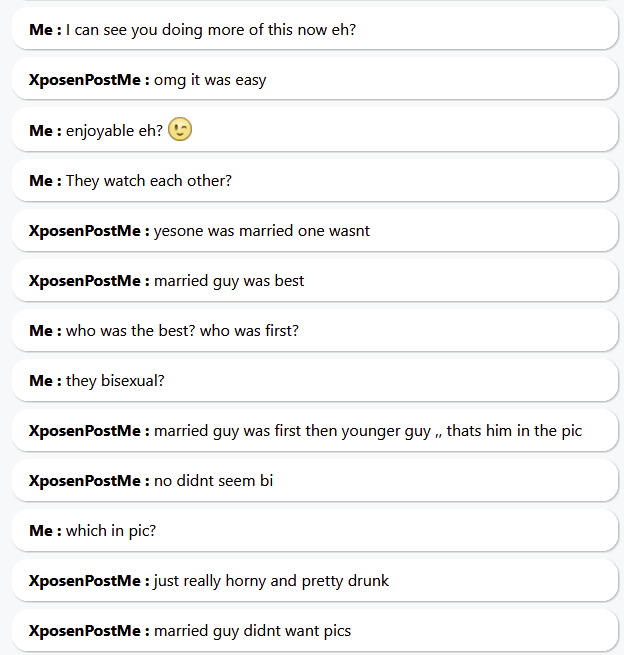Screen dimensions: 624x655
Task: Select the "who was first?" message bubble
Action: point(182,331)
